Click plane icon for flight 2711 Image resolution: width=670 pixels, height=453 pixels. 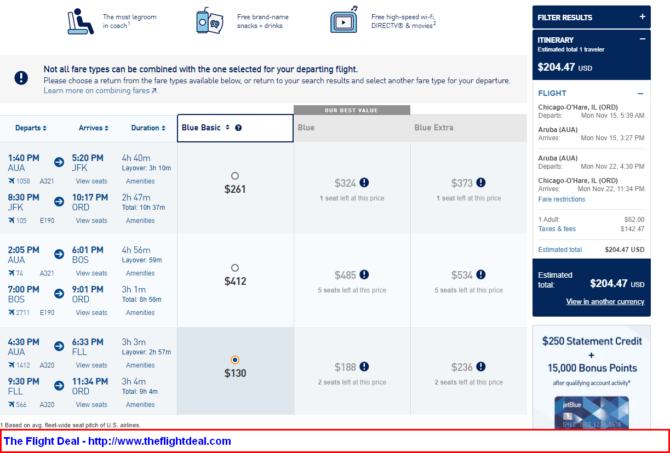click(x=11, y=312)
